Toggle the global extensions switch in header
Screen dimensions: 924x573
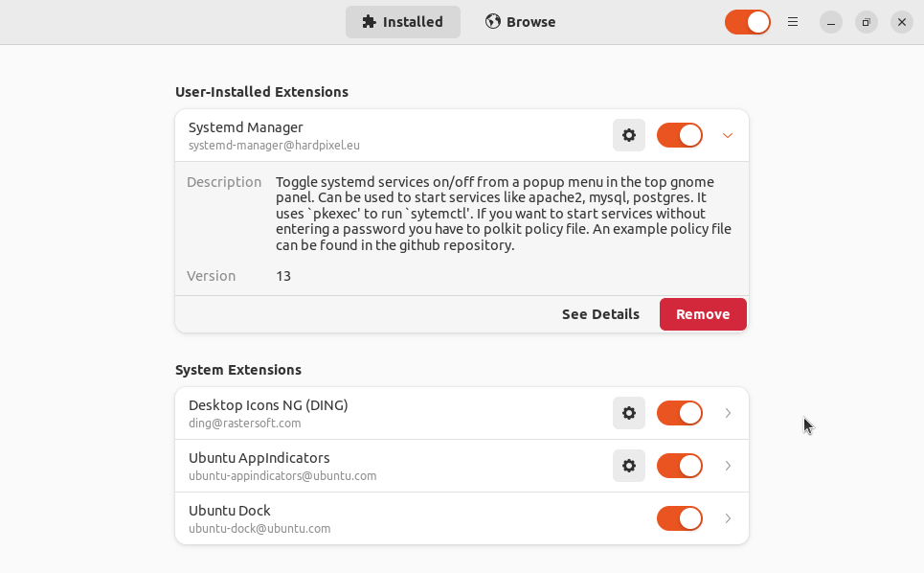click(748, 22)
